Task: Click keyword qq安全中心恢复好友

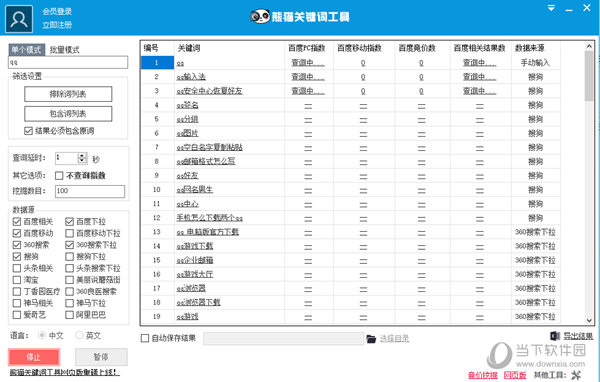Action: 209,91
